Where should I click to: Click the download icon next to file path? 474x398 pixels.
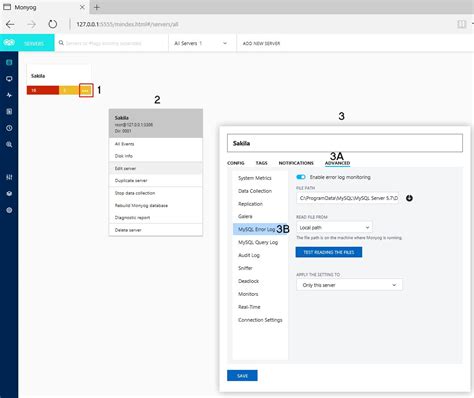[409, 198]
